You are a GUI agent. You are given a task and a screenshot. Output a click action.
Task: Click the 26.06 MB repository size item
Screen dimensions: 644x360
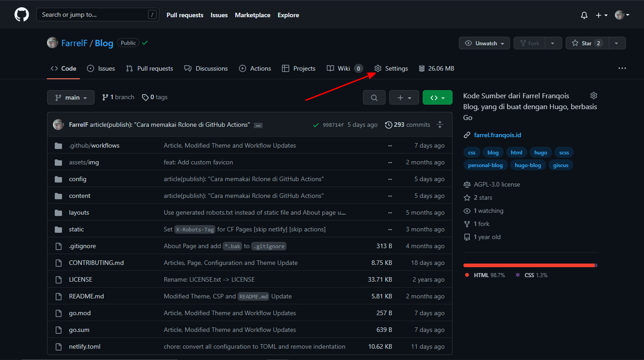436,68
